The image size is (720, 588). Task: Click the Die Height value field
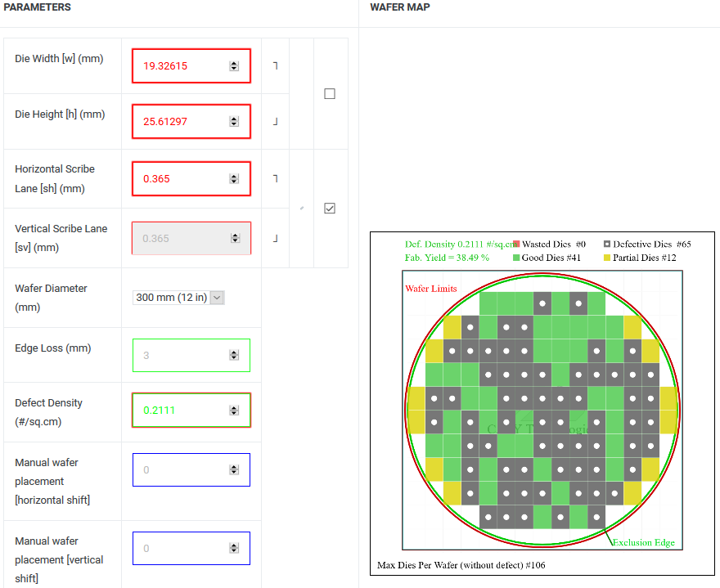[191, 121]
